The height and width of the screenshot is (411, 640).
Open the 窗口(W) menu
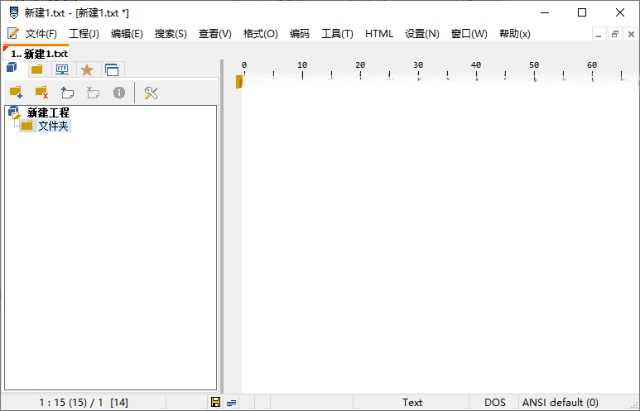point(469,34)
